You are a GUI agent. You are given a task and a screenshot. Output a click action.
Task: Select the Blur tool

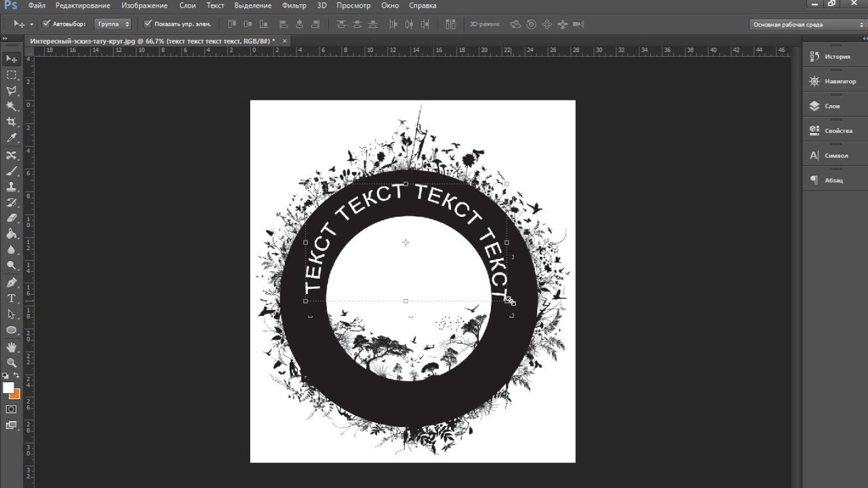click(x=12, y=250)
